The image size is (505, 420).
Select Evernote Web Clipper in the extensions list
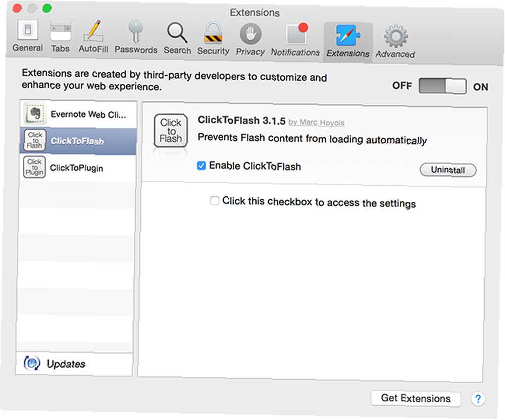[x=79, y=114]
